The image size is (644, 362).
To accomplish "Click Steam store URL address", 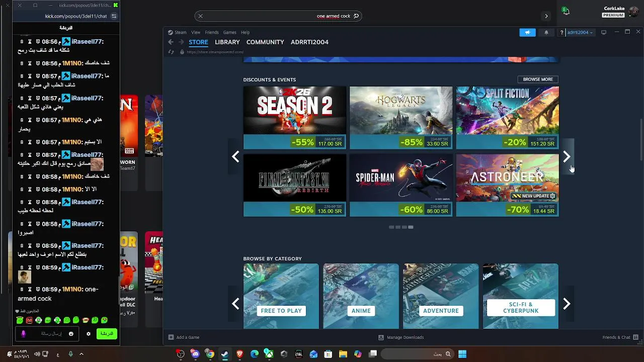I will click(215, 52).
